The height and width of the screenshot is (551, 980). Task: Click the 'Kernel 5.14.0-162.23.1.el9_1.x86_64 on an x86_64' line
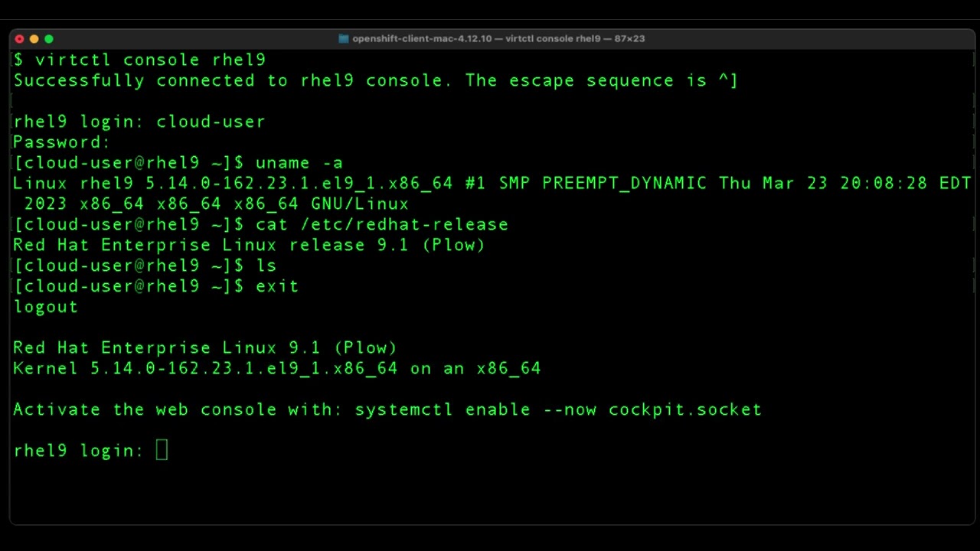277,369
